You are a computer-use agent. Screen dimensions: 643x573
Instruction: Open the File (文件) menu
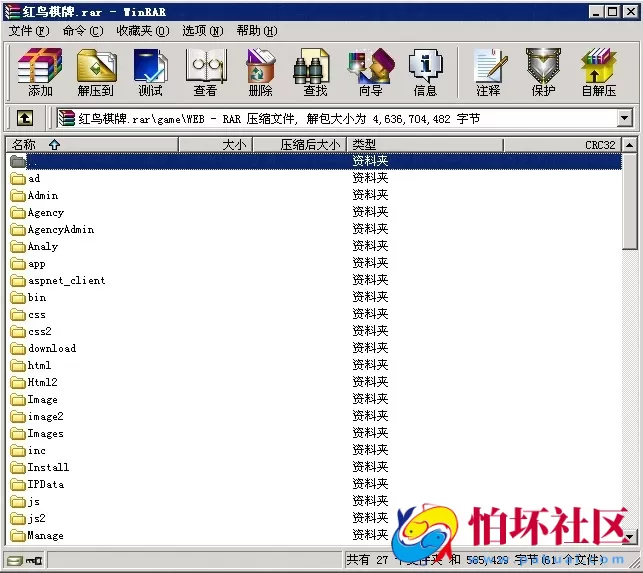29,31
